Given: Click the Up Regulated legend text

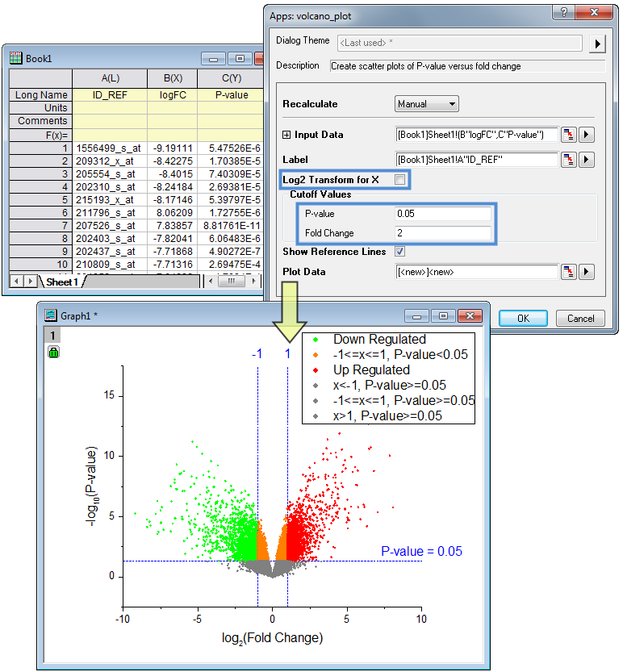Looking at the screenshot, I should [371, 369].
